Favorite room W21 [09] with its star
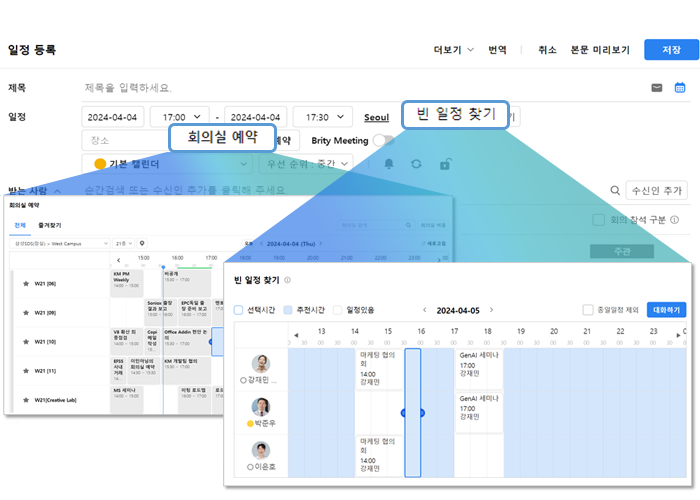The height and width of the screenshot is (500, 700). (26, 312)
